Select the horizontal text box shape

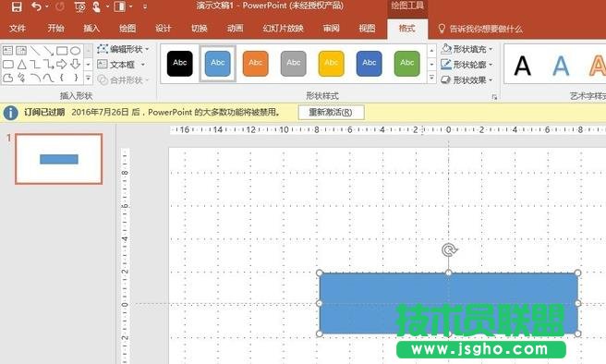[7, 50]
